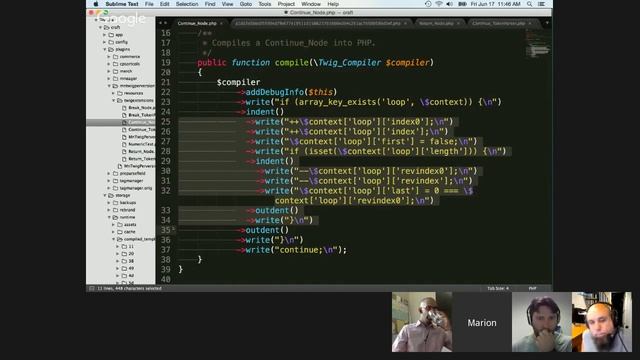Open the Find menu

210,4
